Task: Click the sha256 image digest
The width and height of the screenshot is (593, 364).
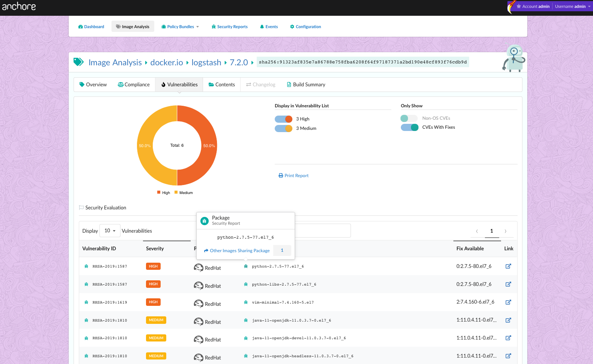Action: [x=363, y=62]
